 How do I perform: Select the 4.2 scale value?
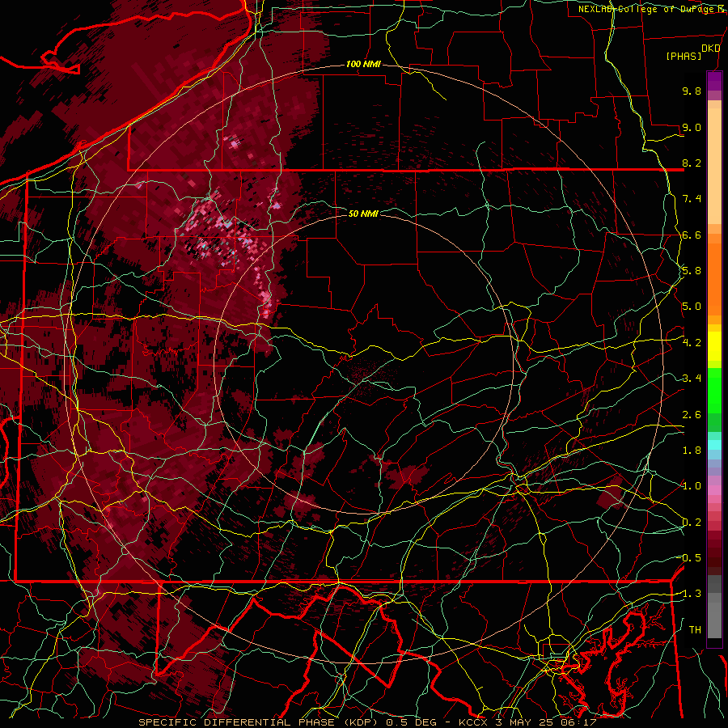pyautogui.click(x=692, y=343)
